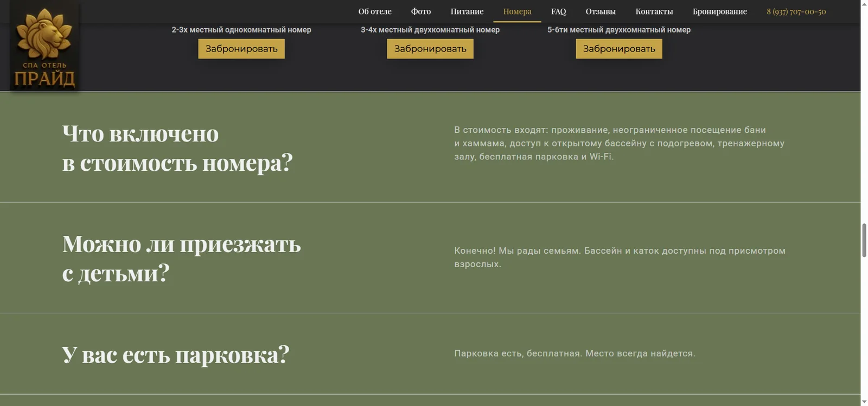Open Бронирование in the top navigation
This screenshot has width=868, height=406.
tap(720, 11)
